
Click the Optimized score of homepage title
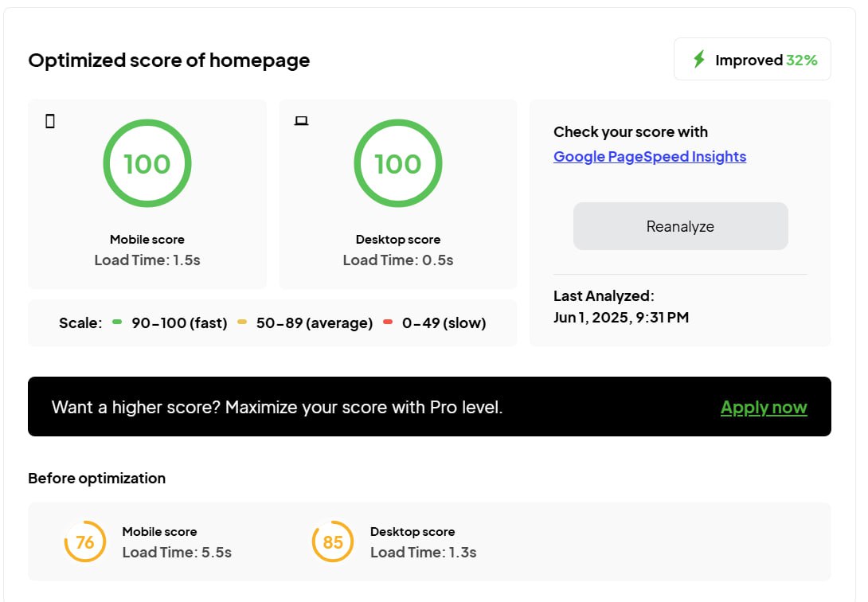(x=169, y=61)
